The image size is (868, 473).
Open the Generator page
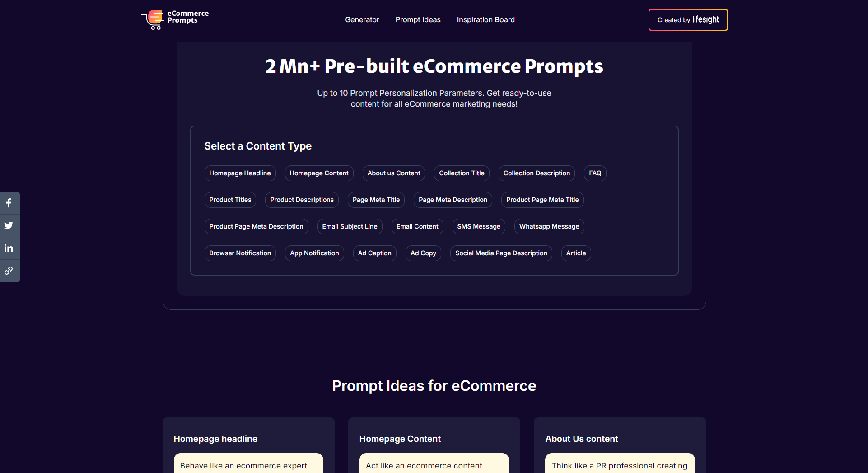(362, 19)
